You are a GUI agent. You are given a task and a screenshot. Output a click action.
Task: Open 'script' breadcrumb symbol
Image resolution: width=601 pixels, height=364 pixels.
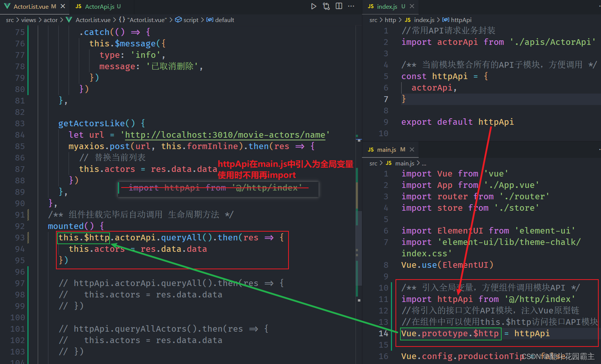187,20
